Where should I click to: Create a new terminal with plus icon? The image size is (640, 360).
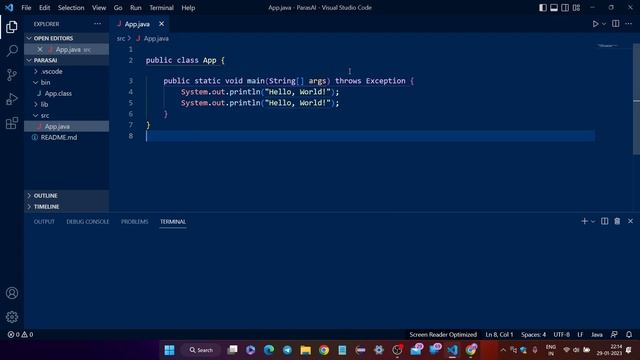(x=584, y=221)
